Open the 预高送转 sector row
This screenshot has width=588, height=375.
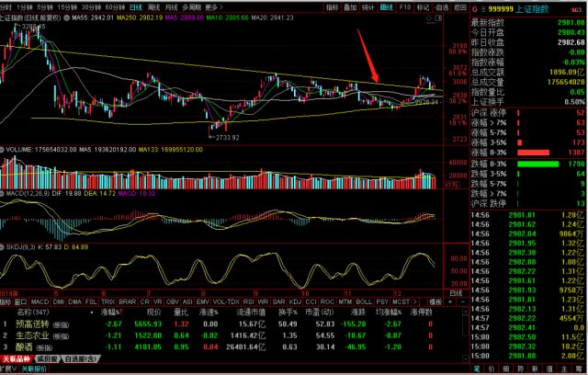(x=36, y=324)
